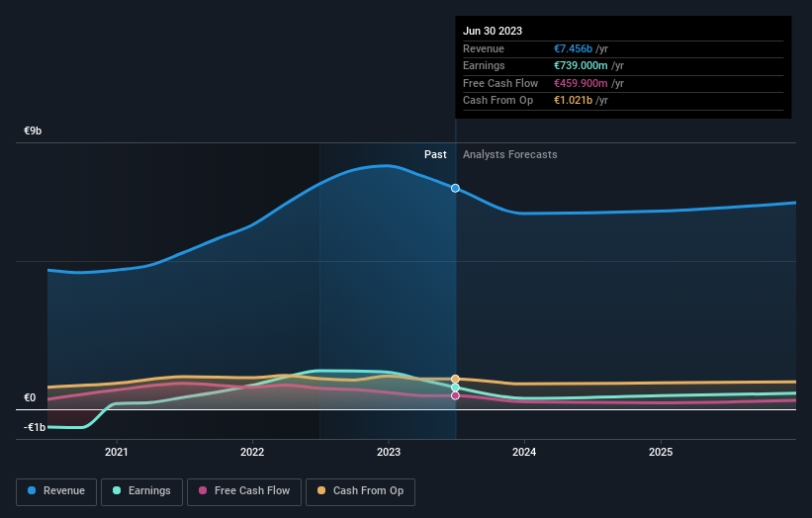Click the orange Cash From Op marker on the chart
The height and width of the screenshot is (518, 812).
point(455,380)
